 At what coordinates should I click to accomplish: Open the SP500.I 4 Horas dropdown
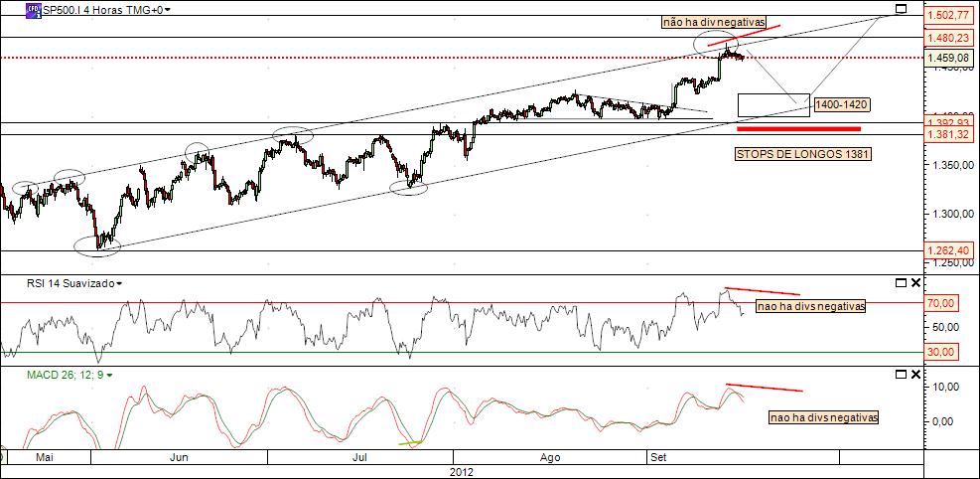click(168, 10)
